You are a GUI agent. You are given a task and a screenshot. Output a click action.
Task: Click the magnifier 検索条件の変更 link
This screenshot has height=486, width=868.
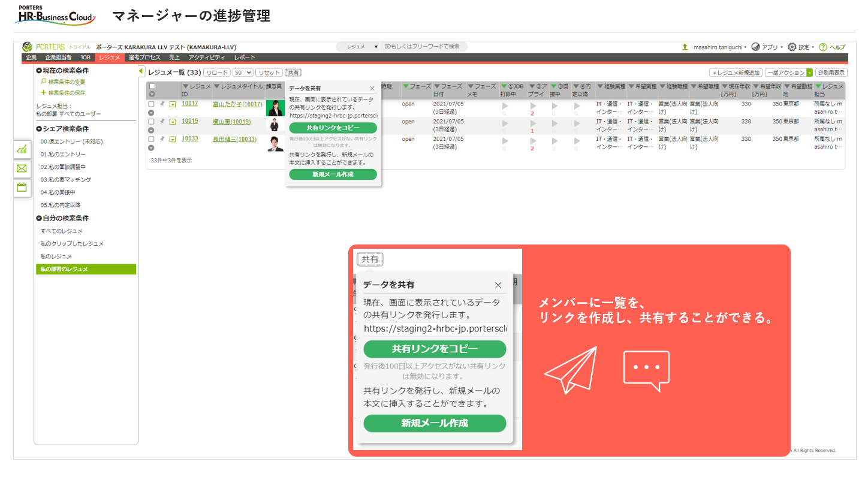point(63,81)
